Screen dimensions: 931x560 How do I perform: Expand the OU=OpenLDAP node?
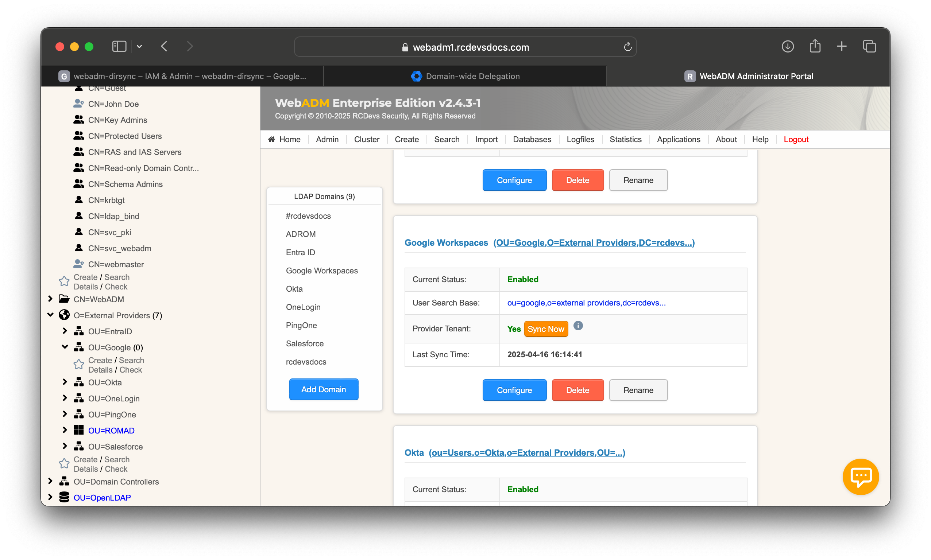coord(50,497)
